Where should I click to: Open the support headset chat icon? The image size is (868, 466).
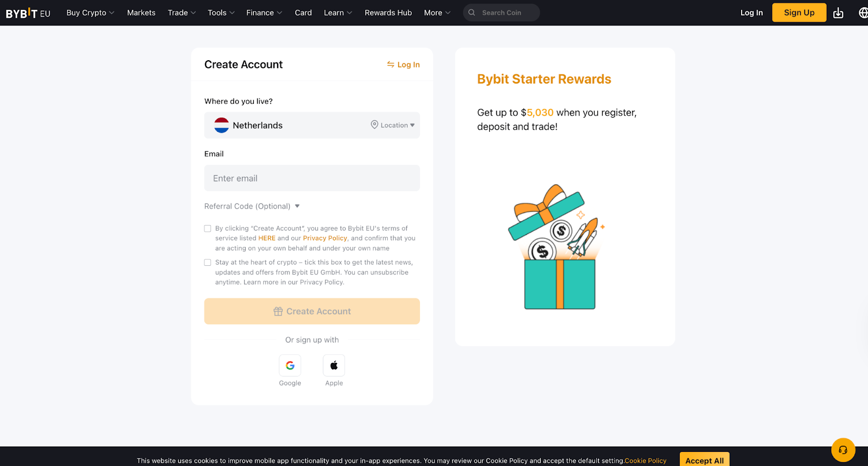(843, 450)
